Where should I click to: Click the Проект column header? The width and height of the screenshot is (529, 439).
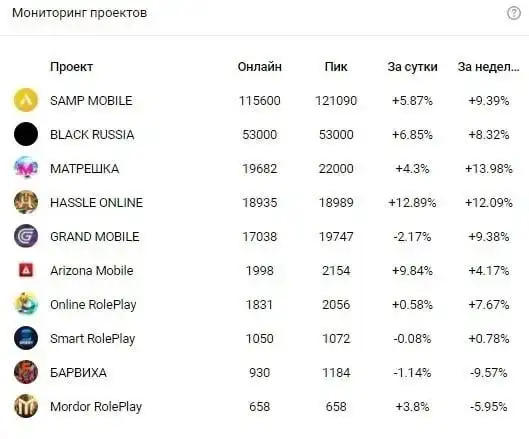coord(71,67)
